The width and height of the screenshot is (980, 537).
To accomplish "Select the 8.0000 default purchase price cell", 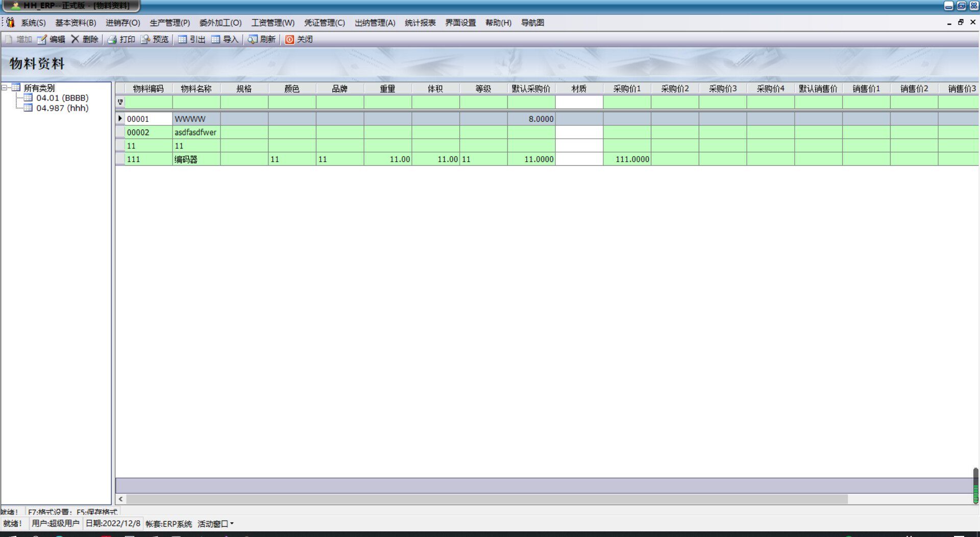I will [531, 119].
